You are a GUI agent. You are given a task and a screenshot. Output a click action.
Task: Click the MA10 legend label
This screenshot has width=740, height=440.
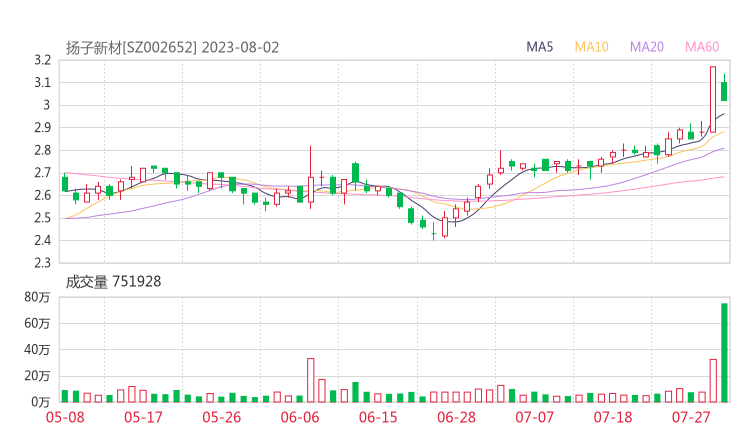point(592,47)
